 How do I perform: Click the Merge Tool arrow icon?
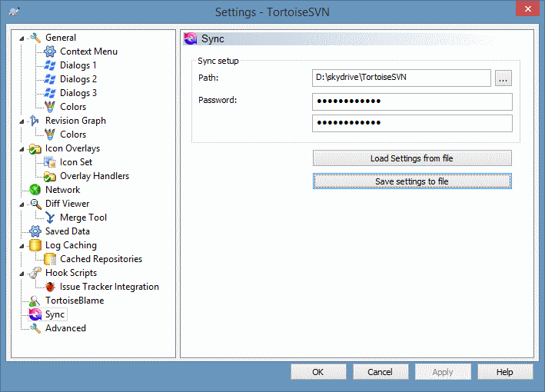coord(50,218)
